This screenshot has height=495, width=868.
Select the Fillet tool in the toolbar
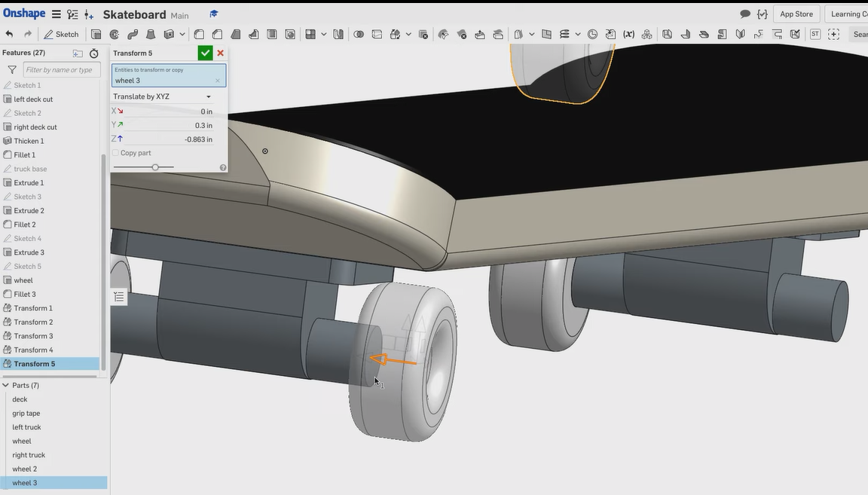point(199,34)
